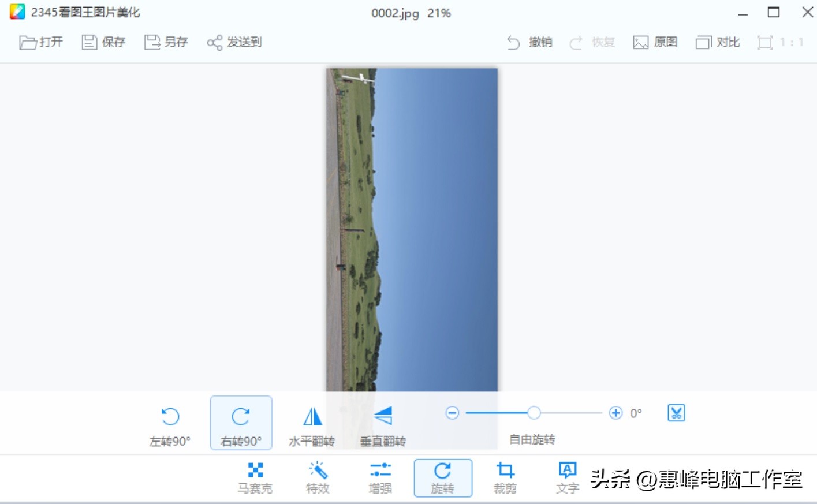
Task: Open the Text (文字) tool
Action: (x=568, y=477)
